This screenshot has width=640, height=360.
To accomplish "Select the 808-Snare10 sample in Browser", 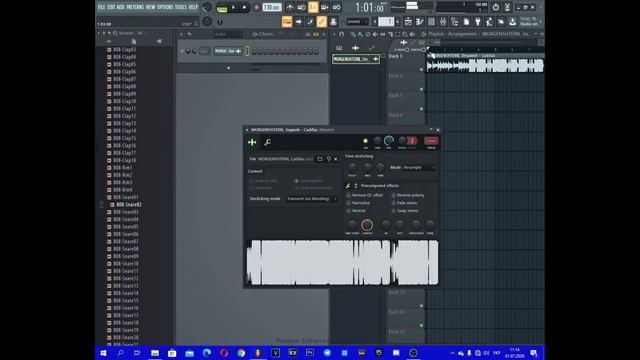I will click(x=125, y=264).
